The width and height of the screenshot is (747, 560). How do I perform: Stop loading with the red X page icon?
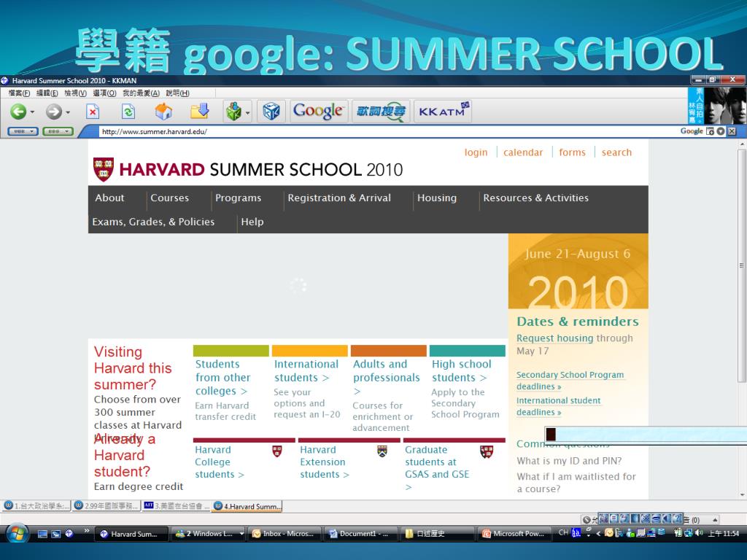(93, 112)
